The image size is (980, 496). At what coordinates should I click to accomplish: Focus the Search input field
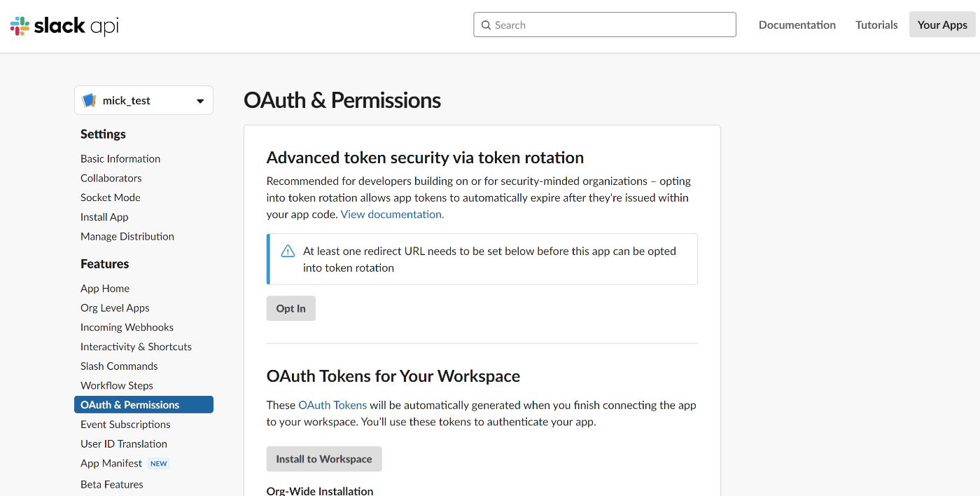click(605, 25)
